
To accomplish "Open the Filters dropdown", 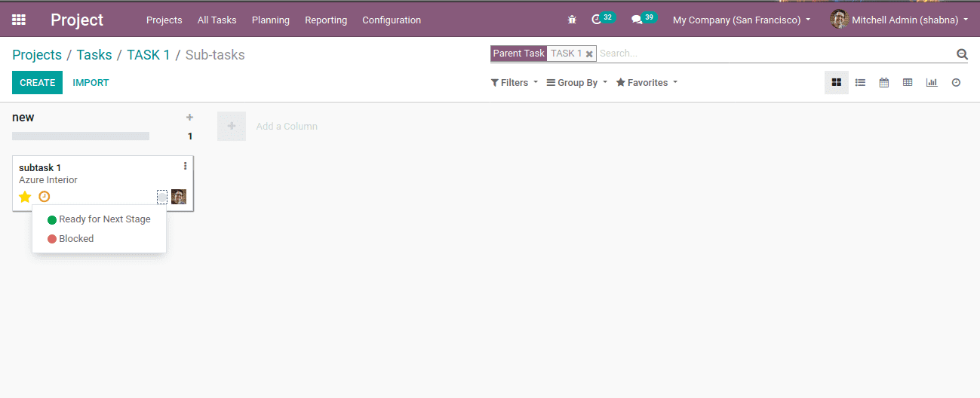I will point(515,83).
